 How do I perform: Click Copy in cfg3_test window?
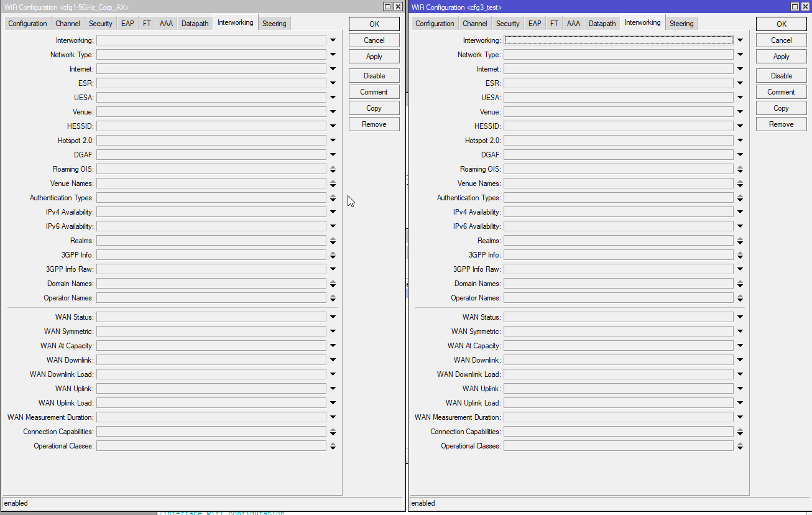(x=782, y=108)
